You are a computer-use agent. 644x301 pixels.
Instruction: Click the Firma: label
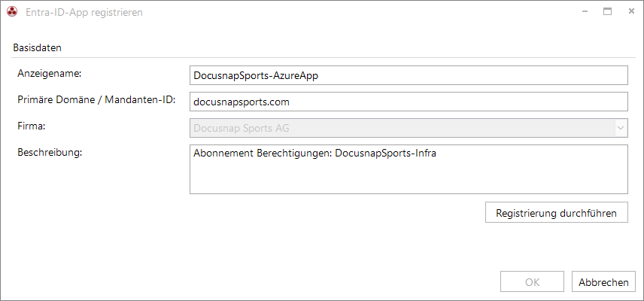coord(31,126)
